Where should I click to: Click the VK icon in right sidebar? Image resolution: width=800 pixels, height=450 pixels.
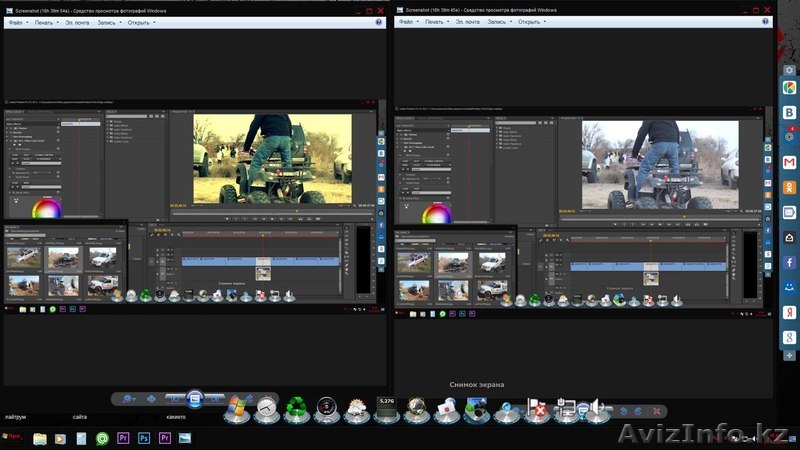pyautogui.click(x=788, y=112)
